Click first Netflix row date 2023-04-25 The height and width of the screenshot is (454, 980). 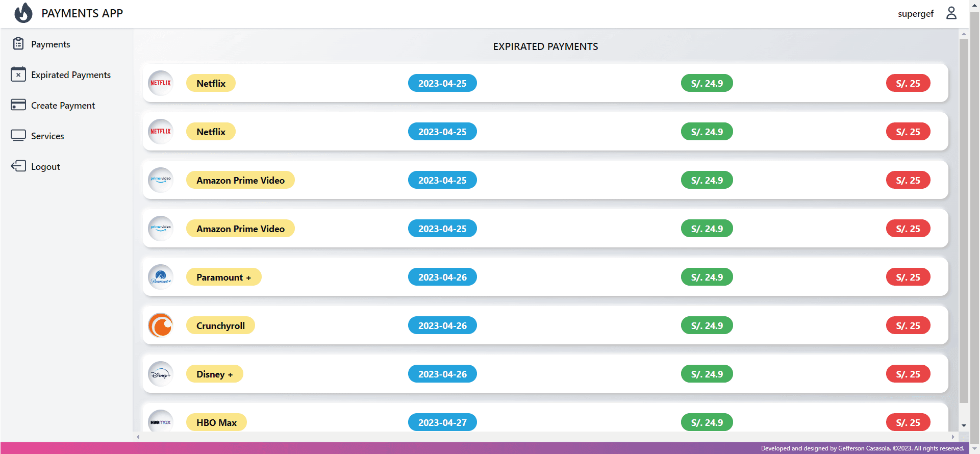pyautogui.click(x=442, y=83)
